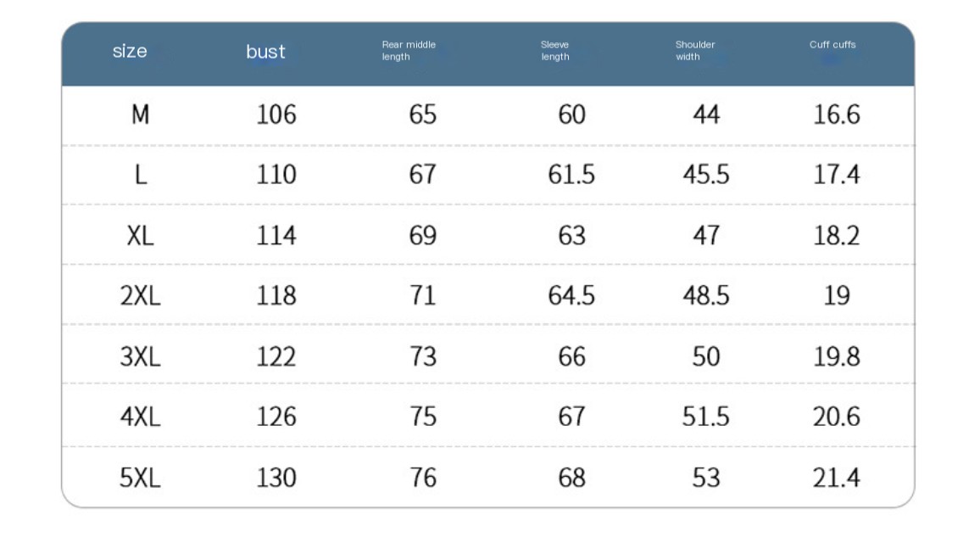Select shoulder width value 45.5
Viewport: 980px width, 543px height.
click(x=706, y=175)
